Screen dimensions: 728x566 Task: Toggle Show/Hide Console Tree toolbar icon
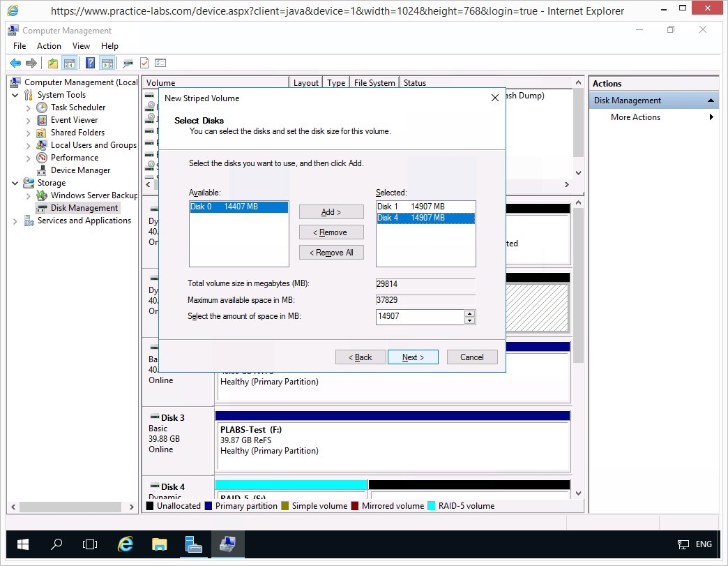(70, 63)
